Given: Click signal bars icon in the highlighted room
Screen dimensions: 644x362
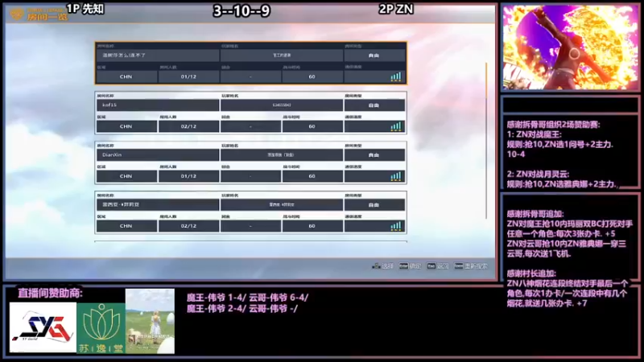Looking at the screenshot, I should [395, 76].
